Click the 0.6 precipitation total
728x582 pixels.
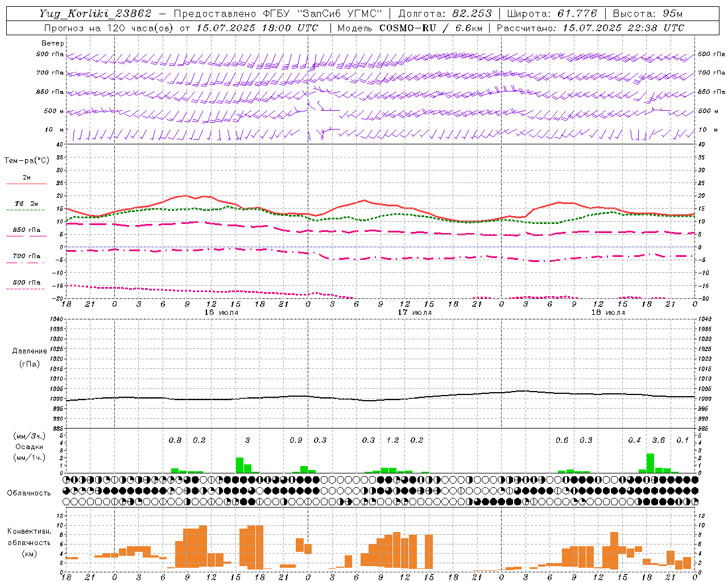(x=562, y=440)
